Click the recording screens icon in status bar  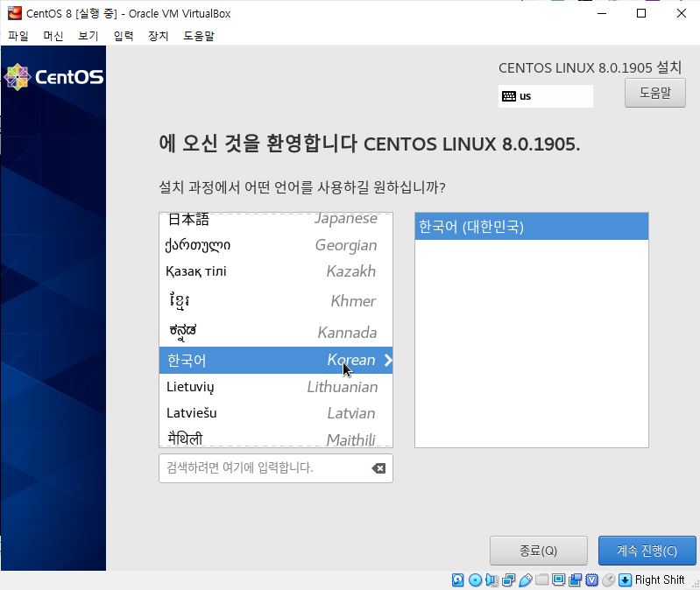click(575, 579)
